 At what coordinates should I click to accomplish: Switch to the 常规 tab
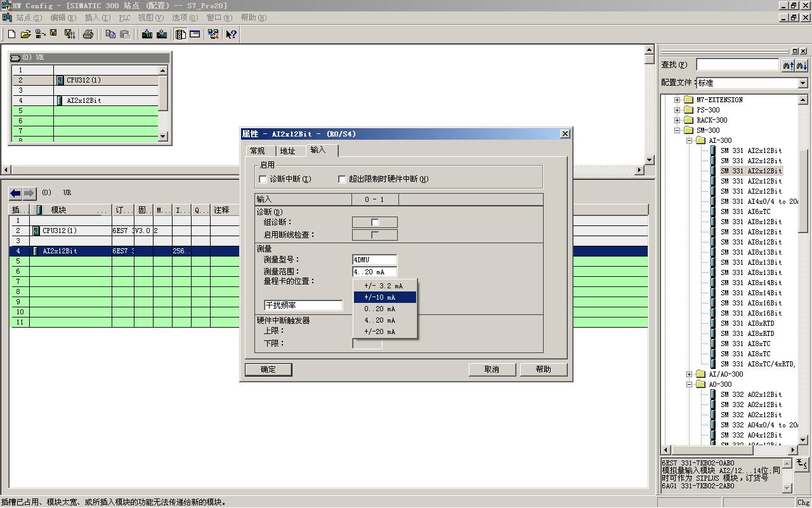click(x=258, y=151)
